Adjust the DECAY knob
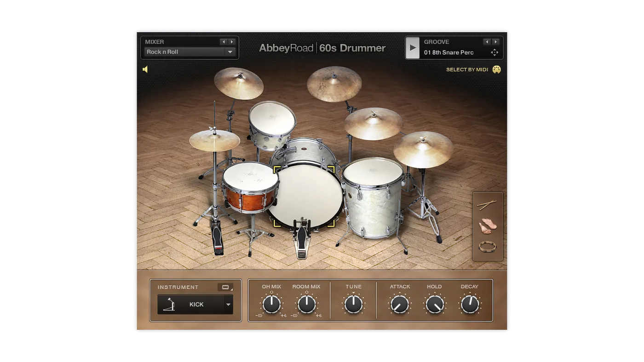This screenshot has width=644, height=362. click(470, 304)
